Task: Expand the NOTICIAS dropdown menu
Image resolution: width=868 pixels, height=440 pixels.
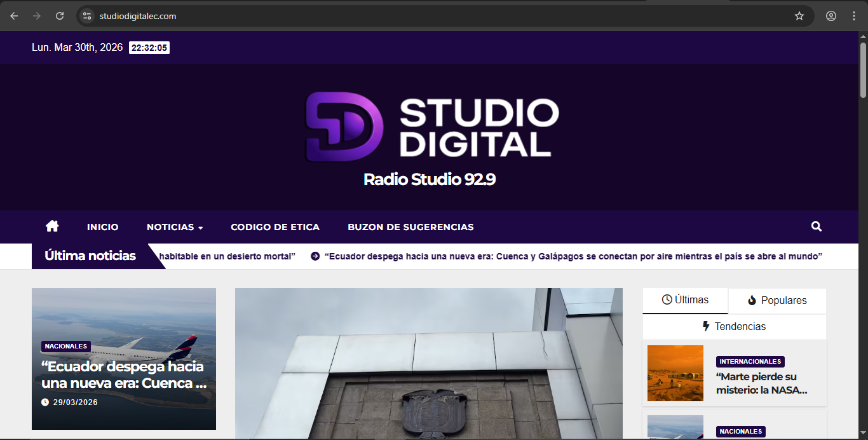Action: (175, 227)
